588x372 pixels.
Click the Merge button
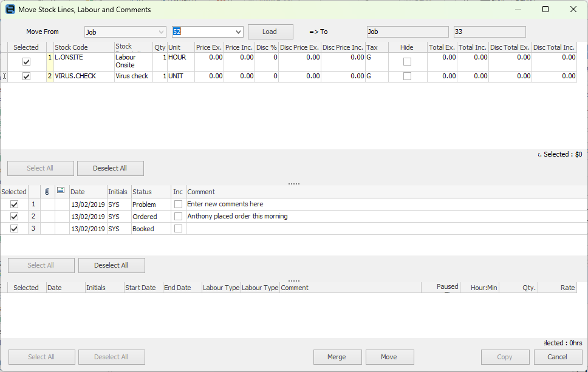337,357
